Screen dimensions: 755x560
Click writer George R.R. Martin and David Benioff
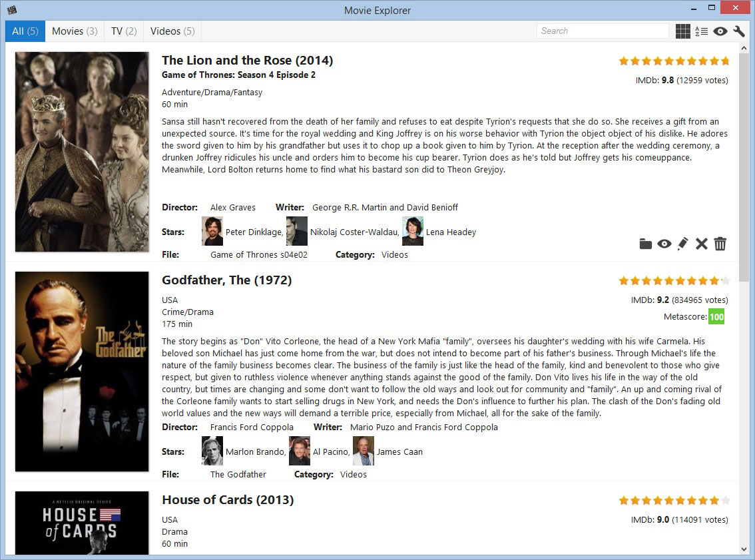click(385, 208)
